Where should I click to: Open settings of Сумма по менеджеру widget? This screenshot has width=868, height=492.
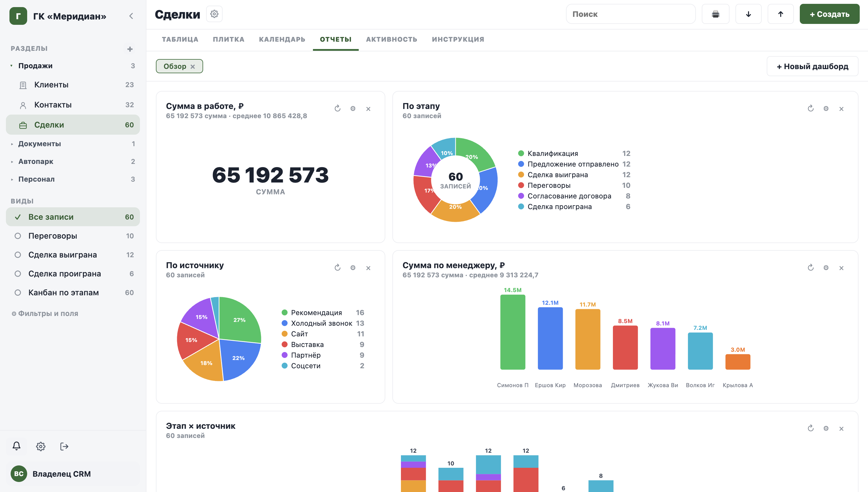coord(826,268)
